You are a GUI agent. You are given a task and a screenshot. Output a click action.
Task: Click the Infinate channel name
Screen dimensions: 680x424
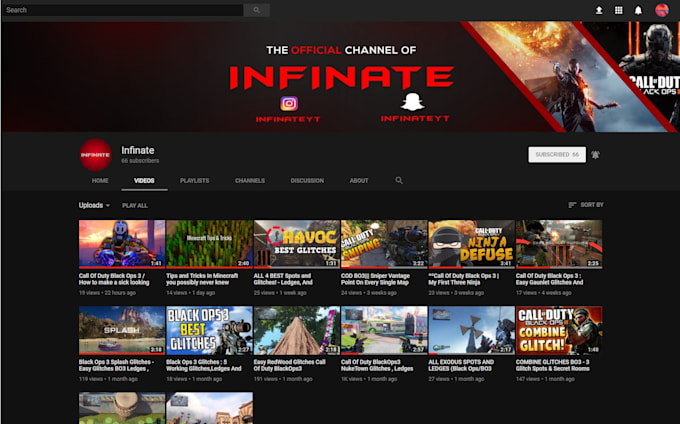tap(137, 150)
